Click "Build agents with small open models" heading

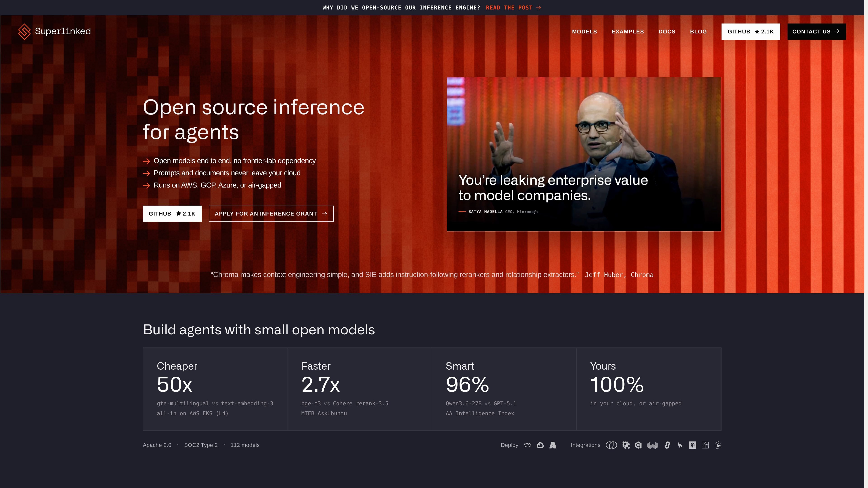point(259,329)
